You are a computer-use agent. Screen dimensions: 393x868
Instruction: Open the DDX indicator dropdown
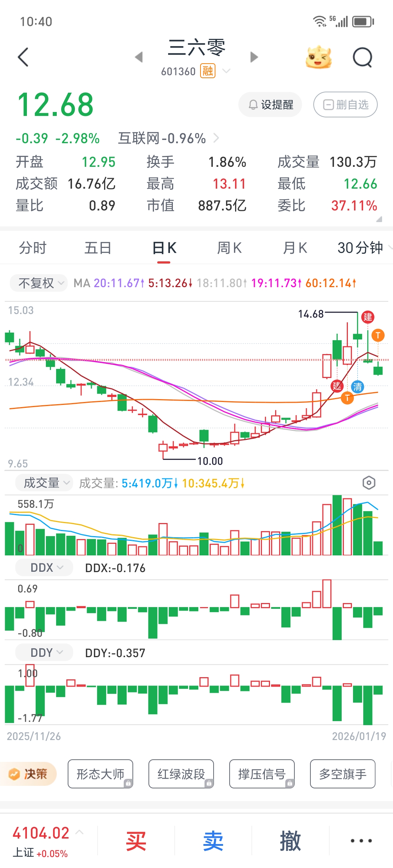(44, 567)
